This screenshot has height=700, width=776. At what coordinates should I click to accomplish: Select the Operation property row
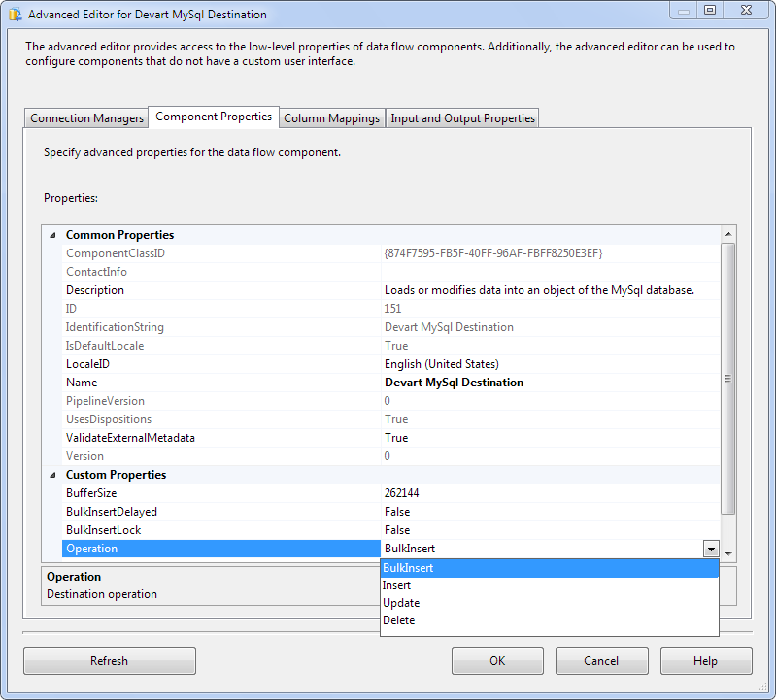coord(221,549)
